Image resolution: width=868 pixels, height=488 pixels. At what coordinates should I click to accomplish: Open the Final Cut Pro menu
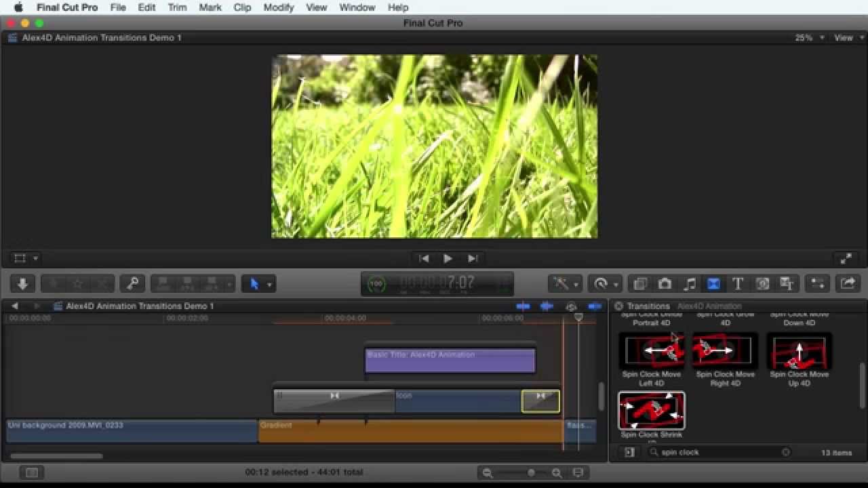67,7
